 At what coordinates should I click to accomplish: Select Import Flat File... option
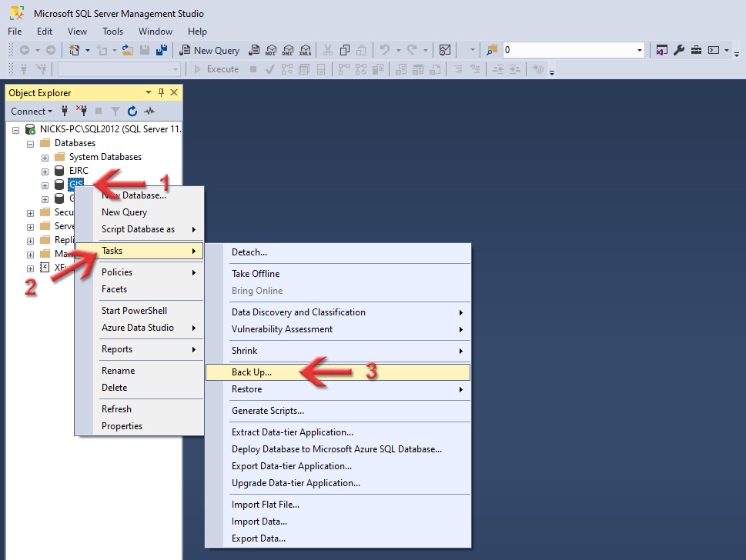point(338,505)
